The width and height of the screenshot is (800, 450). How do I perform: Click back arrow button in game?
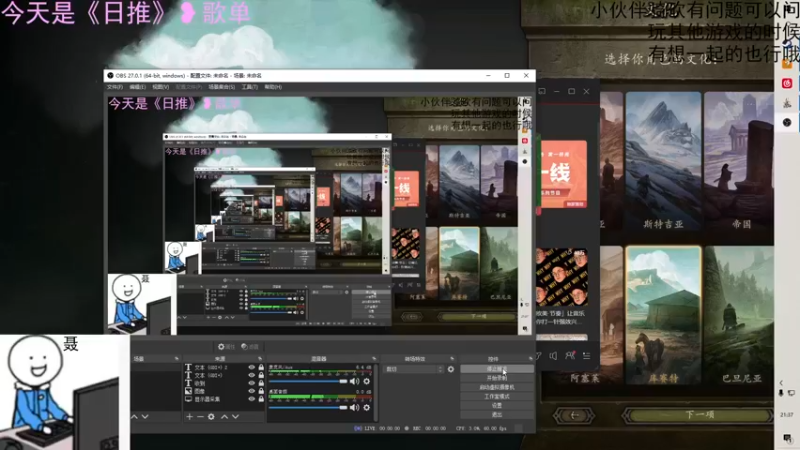[574, 415]
